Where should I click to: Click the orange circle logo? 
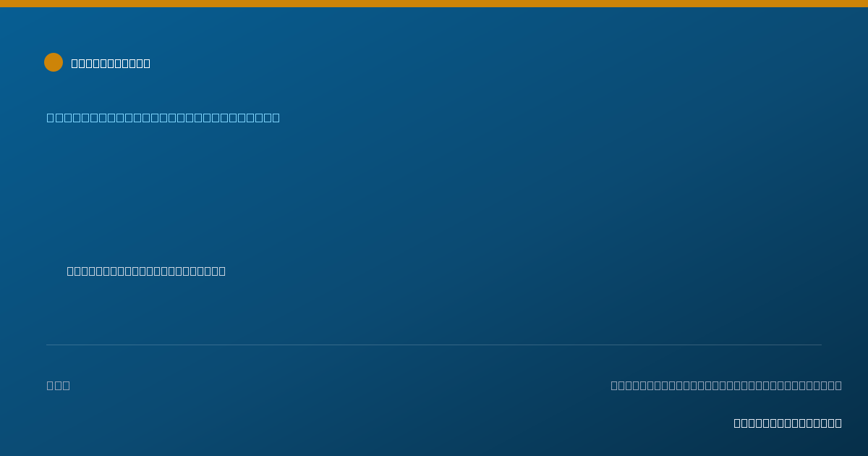coord(54,62)
